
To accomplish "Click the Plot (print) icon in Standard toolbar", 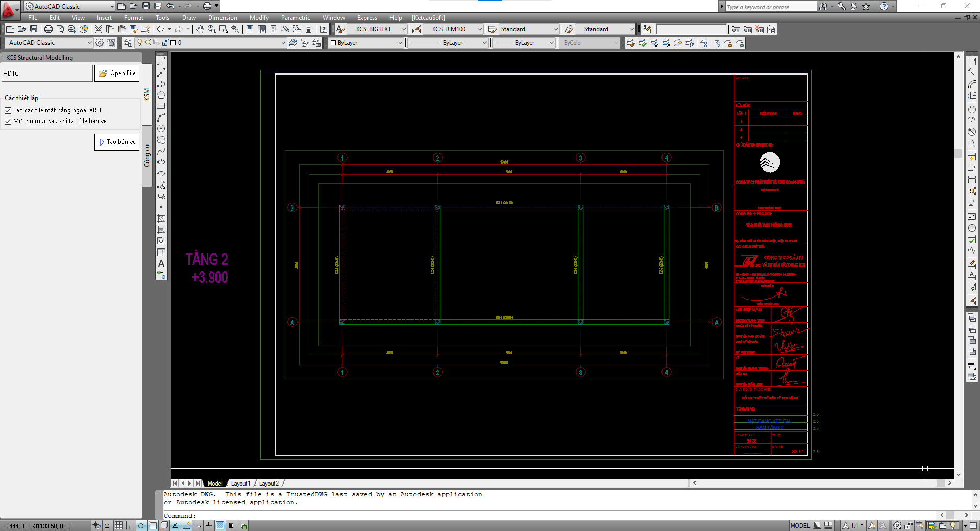I will [x=48, y=29].
